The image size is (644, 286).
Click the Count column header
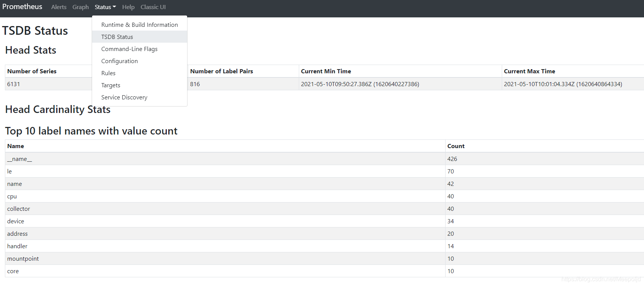click(456, 146)
